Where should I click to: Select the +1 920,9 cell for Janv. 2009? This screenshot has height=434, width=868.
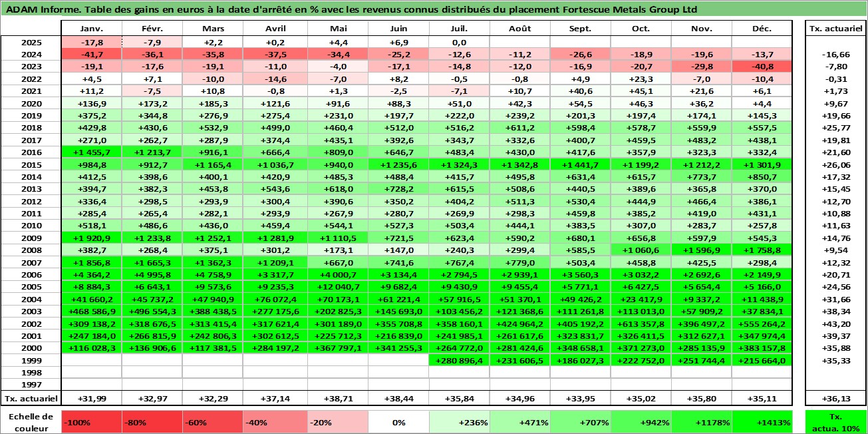coord(91,238)
